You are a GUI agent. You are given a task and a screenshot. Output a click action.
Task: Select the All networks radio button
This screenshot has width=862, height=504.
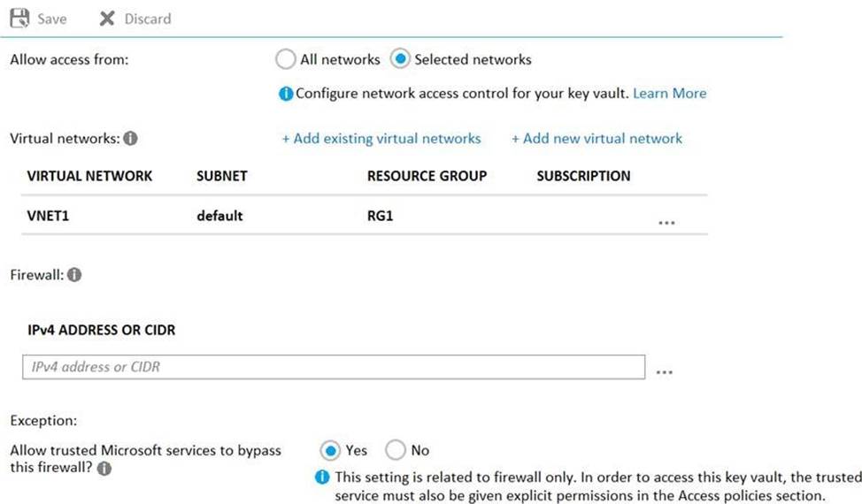click(285, 59)
